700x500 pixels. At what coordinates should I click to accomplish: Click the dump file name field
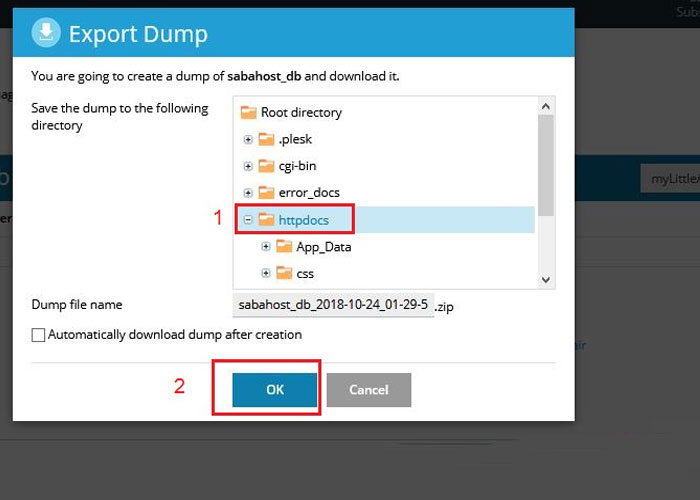tap(333, 305)
